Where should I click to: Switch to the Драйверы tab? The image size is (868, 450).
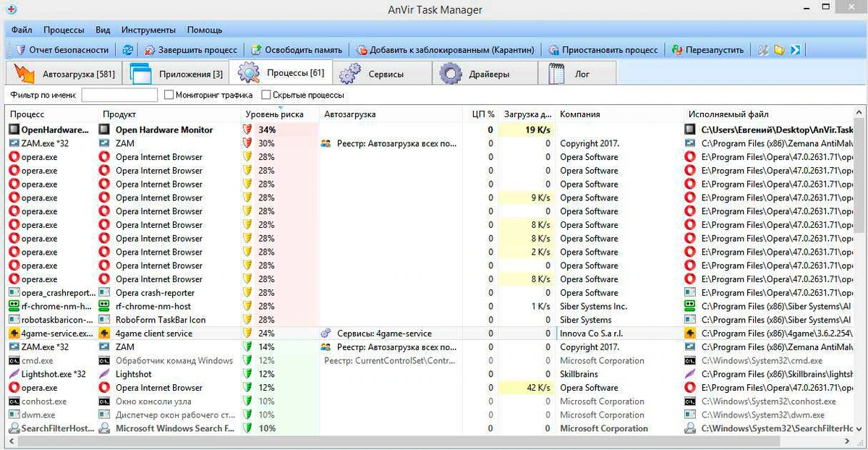click(x=485, y=73)
